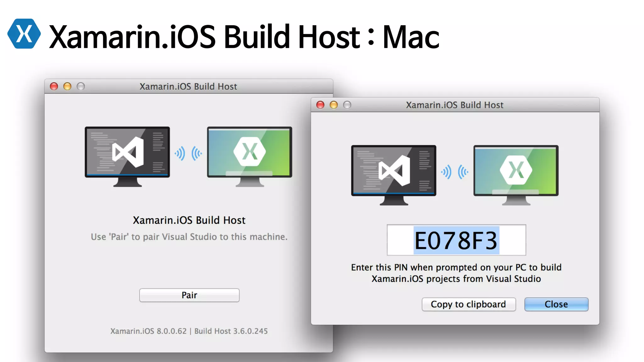Minimize the Pair window with its yellow button
Image resolution: width=644 pixels, height=362 pixels.
[x=67, y=86]
